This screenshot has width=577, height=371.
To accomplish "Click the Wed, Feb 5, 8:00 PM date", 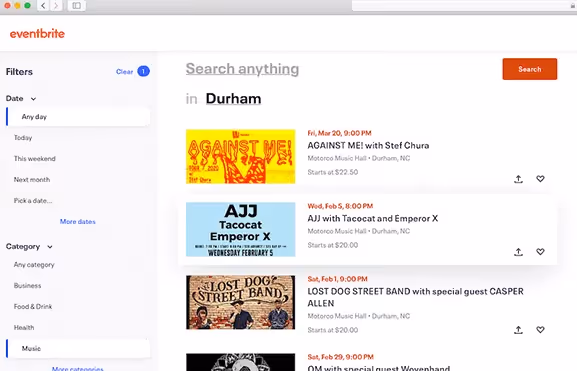I will pyautogui.click(x=340, y=206).
